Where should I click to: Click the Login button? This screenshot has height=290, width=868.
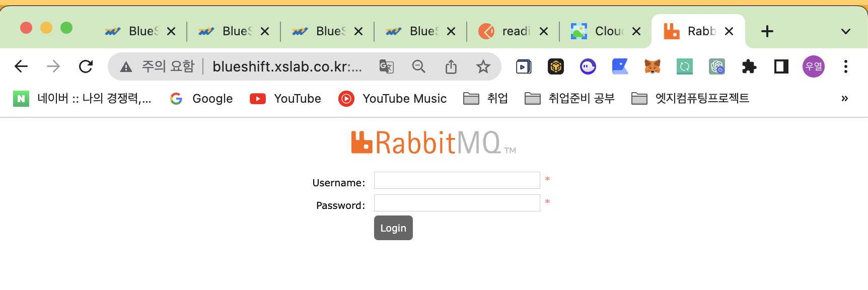393,228
